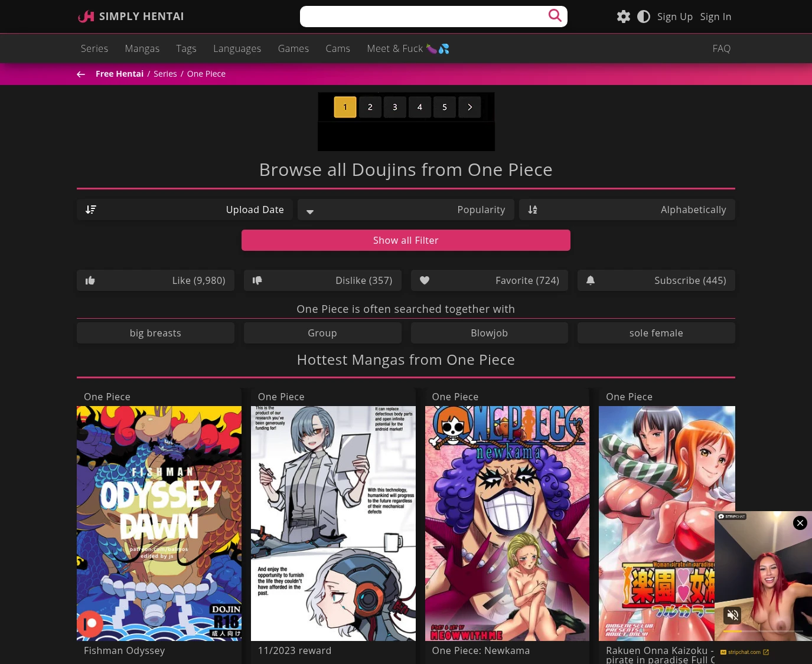Click the popup ad video progress bar
Image resolution: width=812 pixels, height=664 pixels.
[763, 631]
